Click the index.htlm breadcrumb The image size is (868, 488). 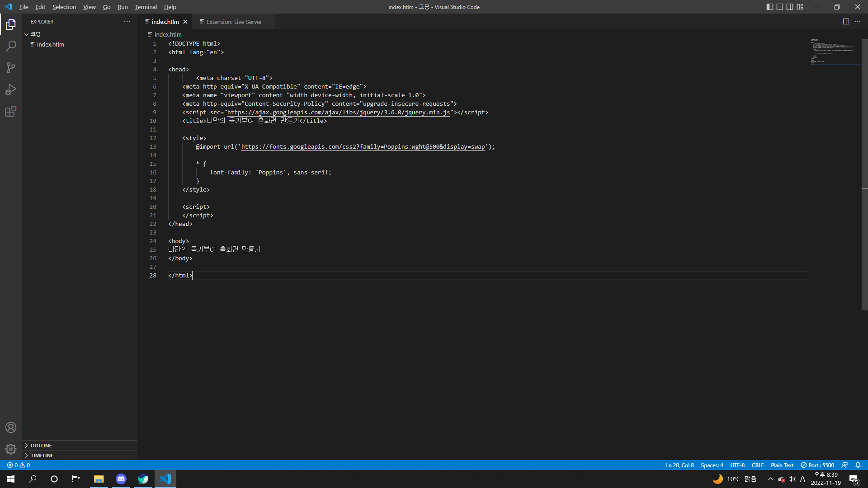click(x=168, y=34)
